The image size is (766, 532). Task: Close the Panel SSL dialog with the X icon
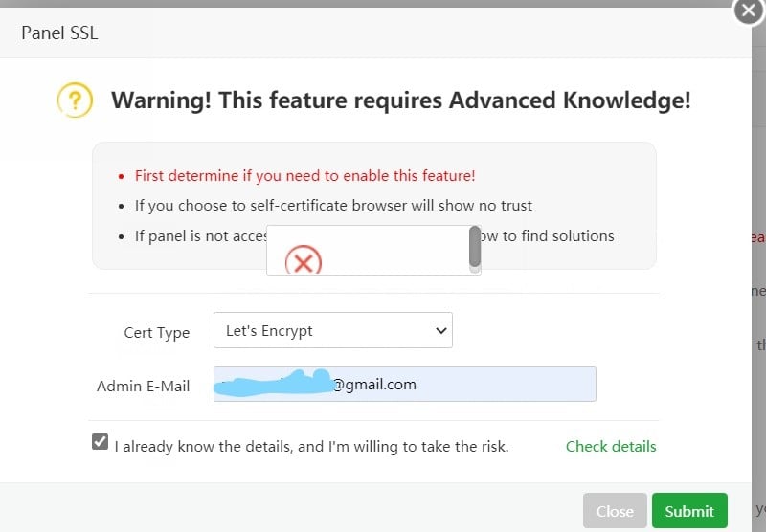[x=748, y=11]
